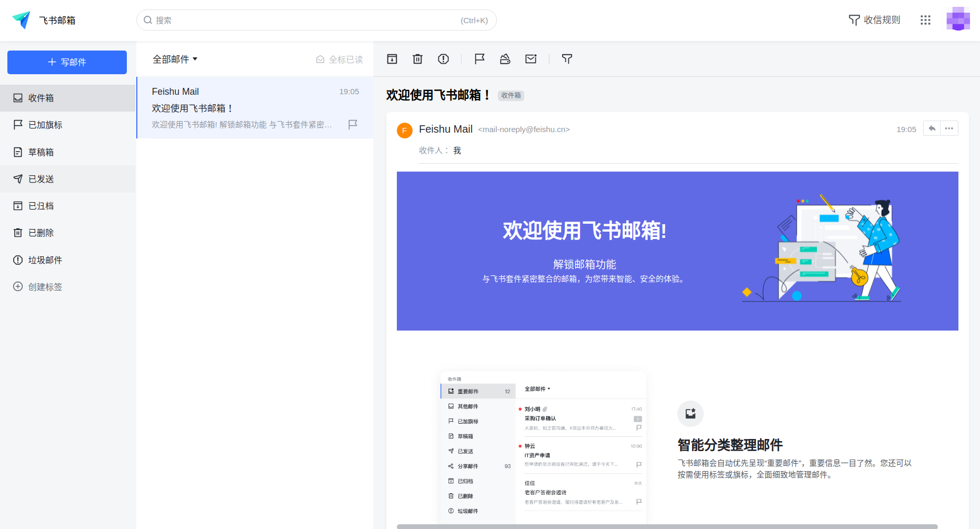Open the 已删除 deleted folder
Image resolution: width=980 pixels, height=529 pixels.
click(x=68, y=233)
